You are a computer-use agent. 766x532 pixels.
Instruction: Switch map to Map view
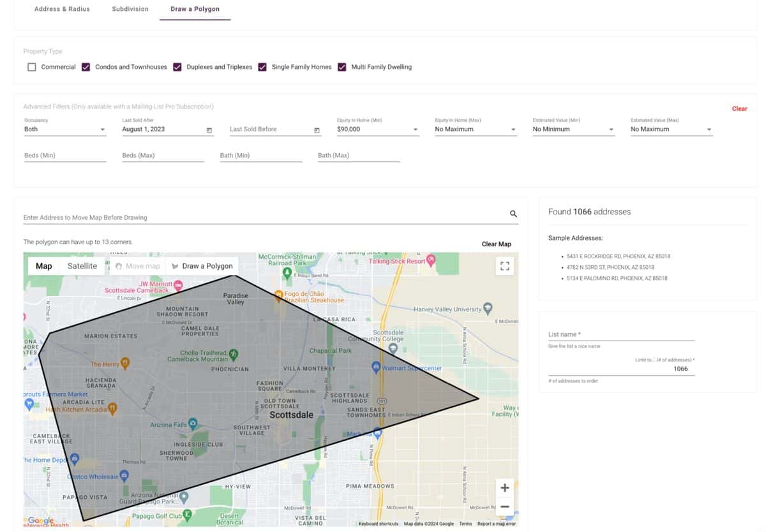pos(44,266)
